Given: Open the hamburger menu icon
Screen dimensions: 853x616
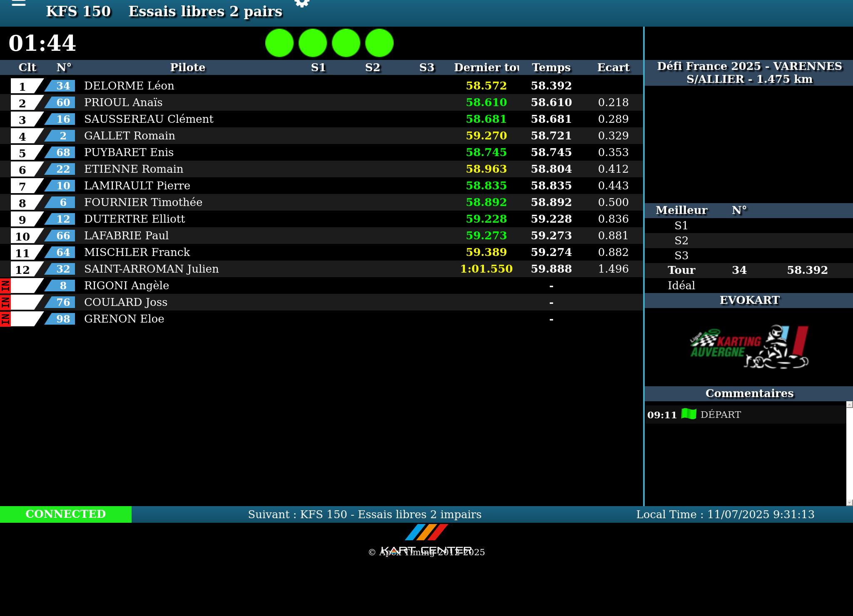Looking at the screenshot, I should pyautogui.click(x=19, y=3).
